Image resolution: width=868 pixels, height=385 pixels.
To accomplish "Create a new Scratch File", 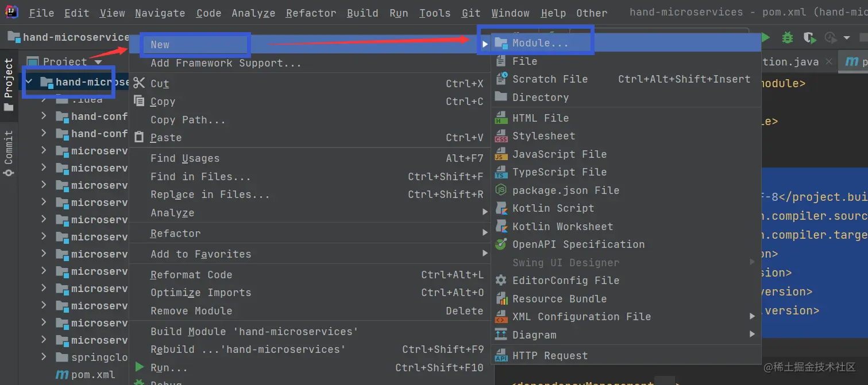I will pos(626,79).
